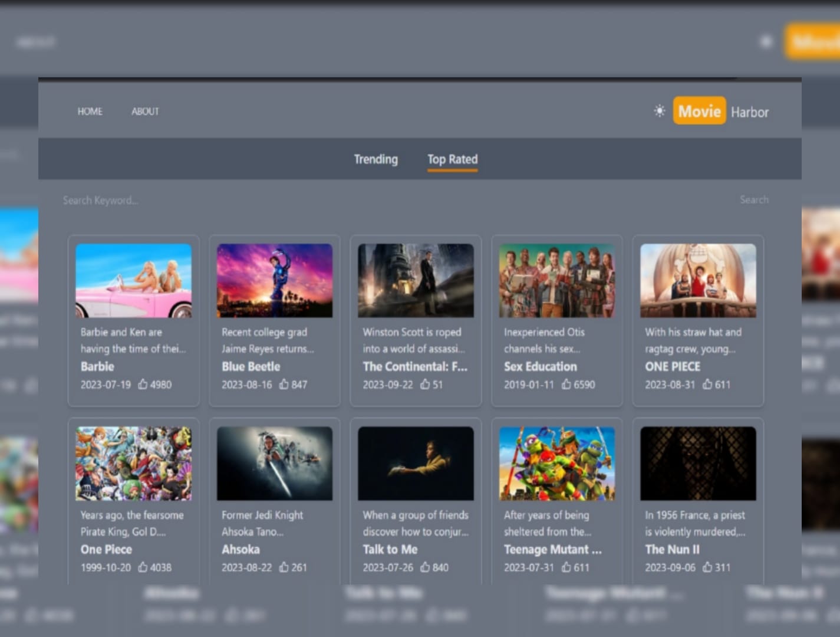Click the Talk to Me title text

pos(390,549)
